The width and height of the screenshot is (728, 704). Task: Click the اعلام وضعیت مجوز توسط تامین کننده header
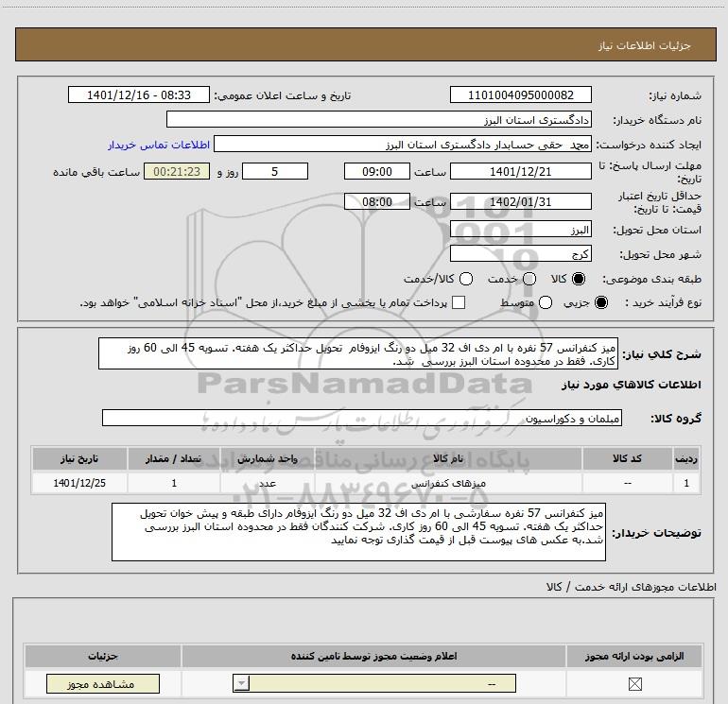373,656
